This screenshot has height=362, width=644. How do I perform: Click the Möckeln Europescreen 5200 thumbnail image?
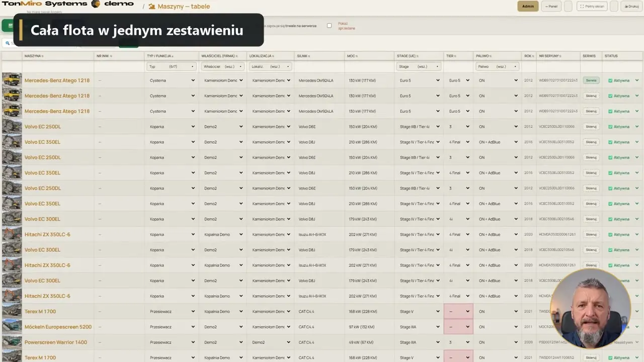tap(12, 327)
